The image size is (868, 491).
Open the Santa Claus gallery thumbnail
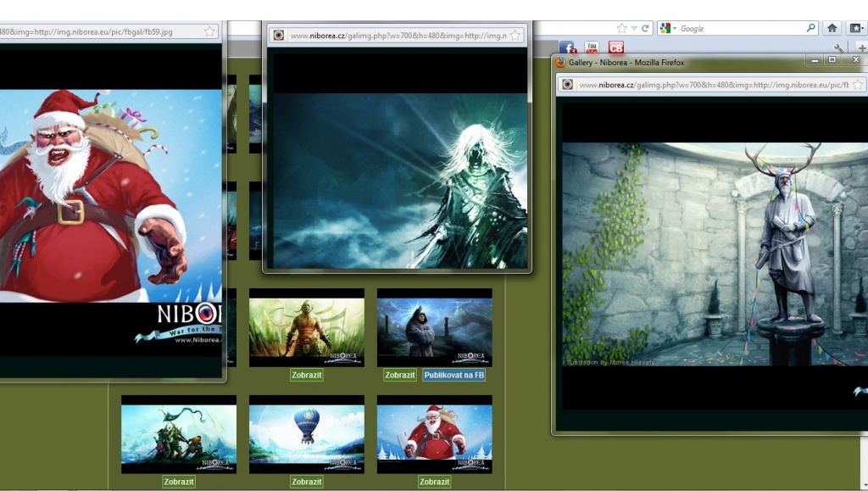point(434,434)
